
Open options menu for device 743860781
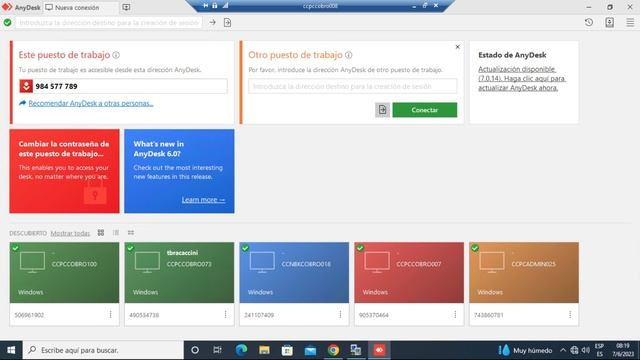point(570,314)
